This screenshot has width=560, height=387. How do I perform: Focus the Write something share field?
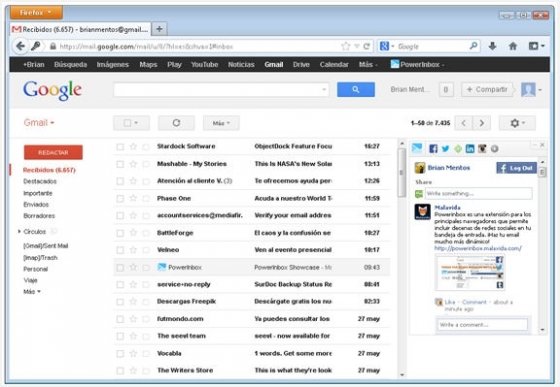coord(478,194)
